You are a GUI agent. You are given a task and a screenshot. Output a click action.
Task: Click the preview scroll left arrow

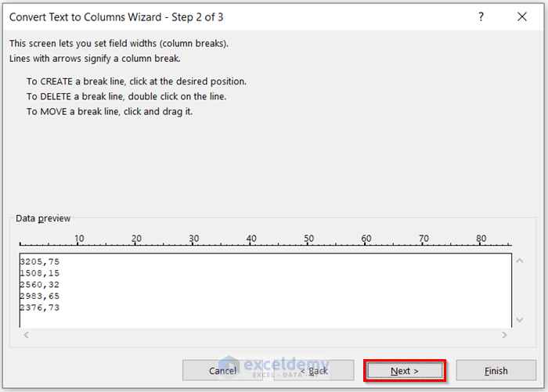pos(27,335)
